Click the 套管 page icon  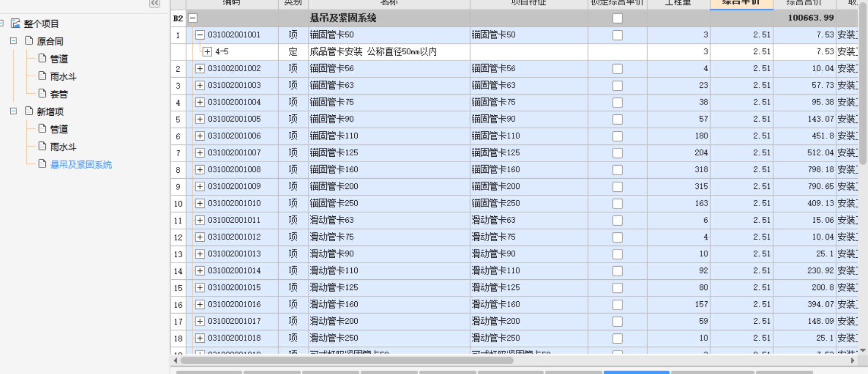42,93
